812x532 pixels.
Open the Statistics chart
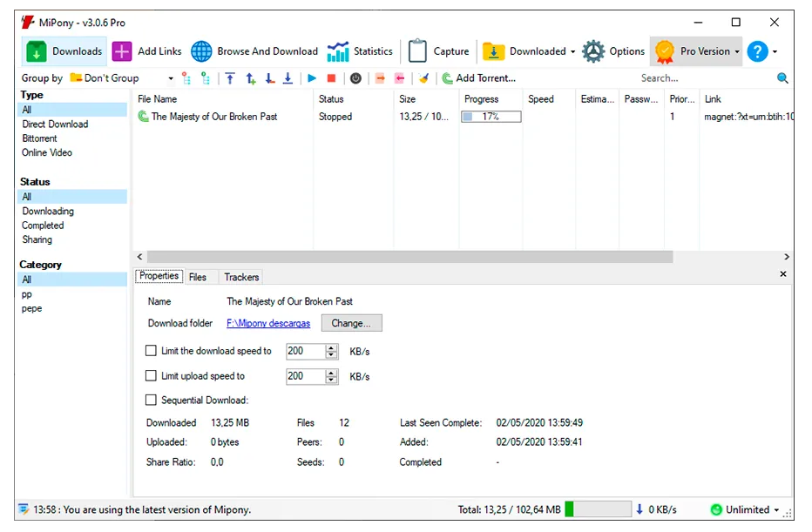[338, 51]
